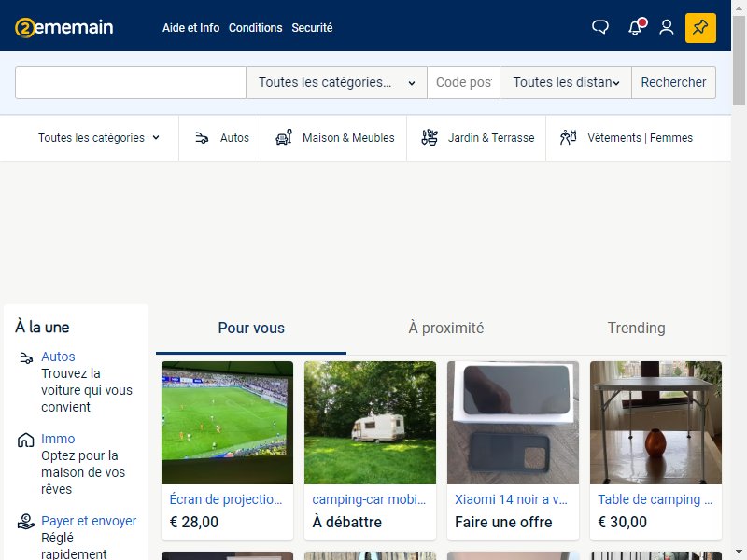
Task: Open the Immo link in À la une
Action: point(58,439)
